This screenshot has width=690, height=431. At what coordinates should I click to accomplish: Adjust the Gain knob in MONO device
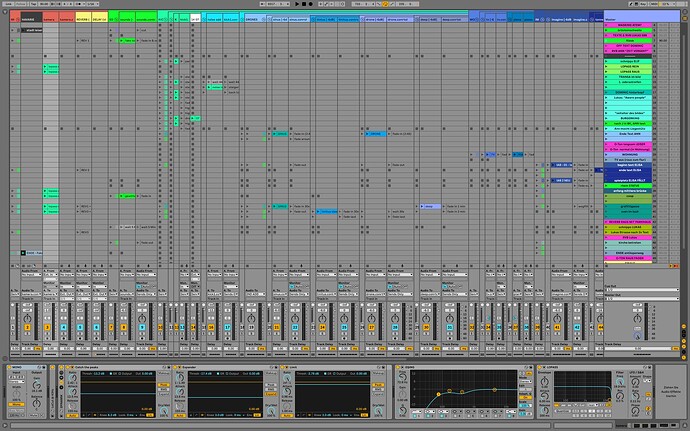pos(37,386)
